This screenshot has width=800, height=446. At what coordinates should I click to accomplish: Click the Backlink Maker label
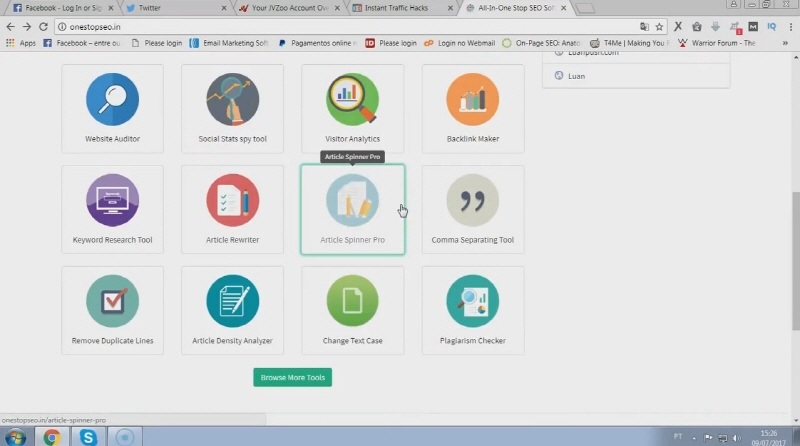pos(472,139)
